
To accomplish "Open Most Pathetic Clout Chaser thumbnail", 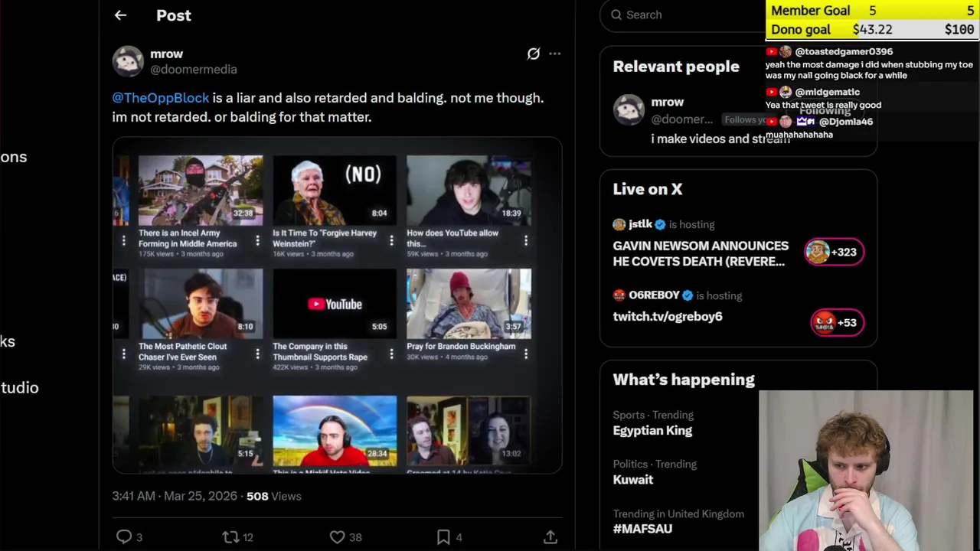I will click(x=201, y=303).
